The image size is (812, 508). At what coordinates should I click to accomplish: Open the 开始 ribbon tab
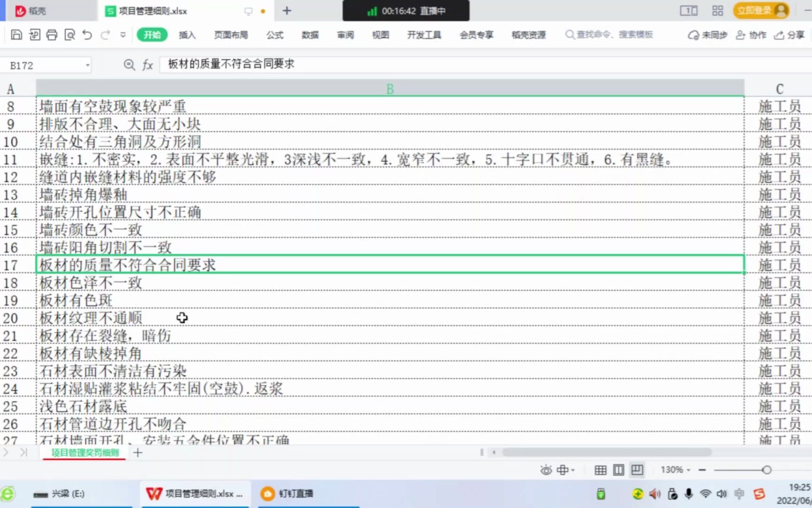[152, 35]
